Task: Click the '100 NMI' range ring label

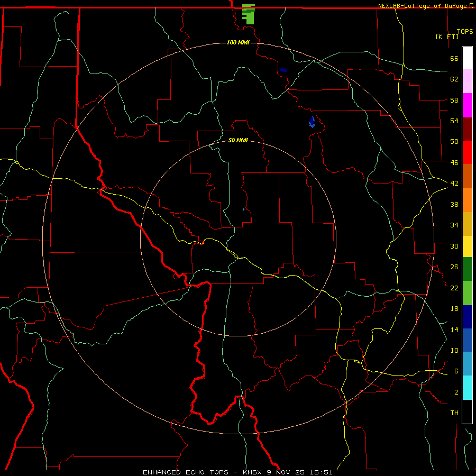Action: click(238, 42)
